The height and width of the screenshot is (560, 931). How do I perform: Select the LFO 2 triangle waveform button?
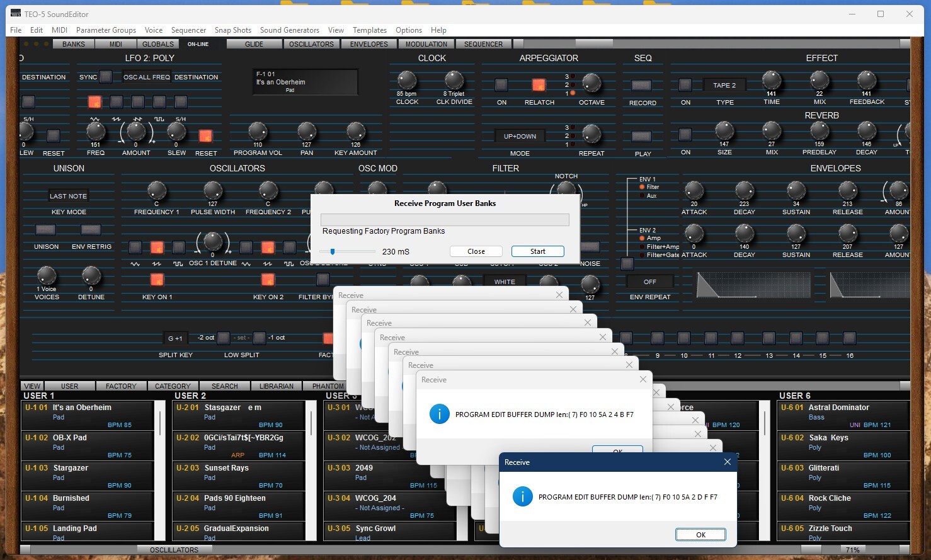[x=94, y=101]
